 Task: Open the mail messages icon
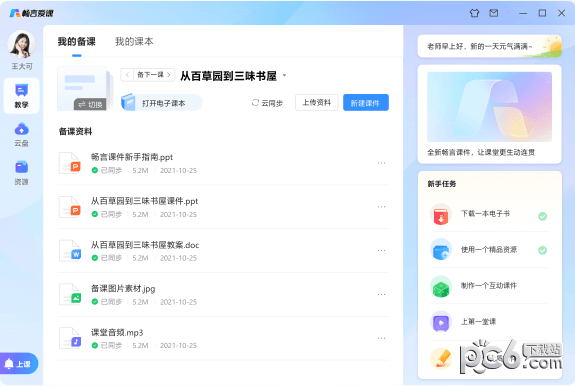click(494, 13)
